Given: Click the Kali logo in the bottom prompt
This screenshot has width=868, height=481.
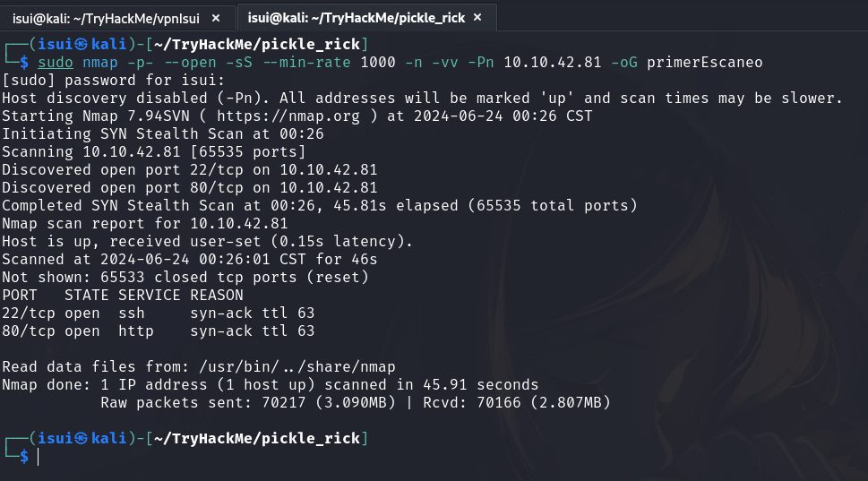Looking at the screenshot, I should (82, 438).
